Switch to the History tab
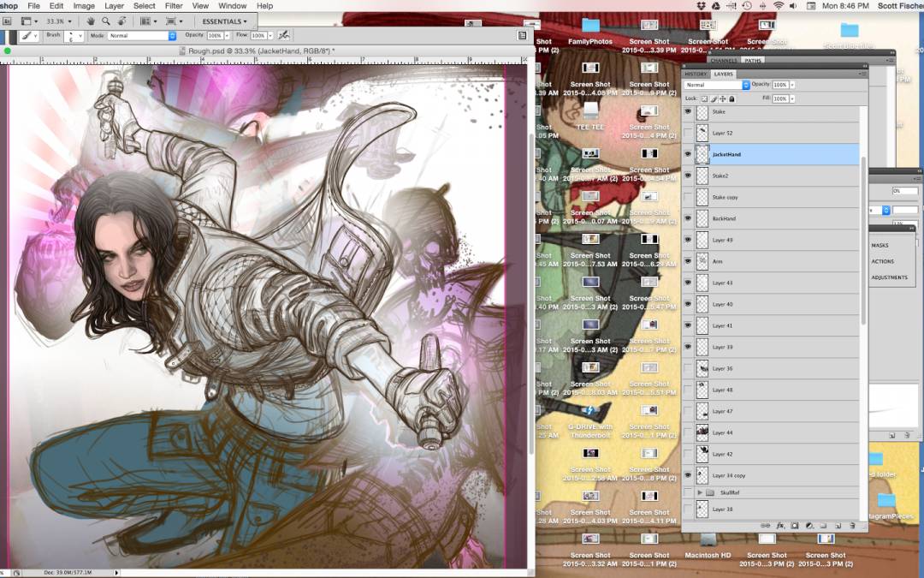 [696, 74]
